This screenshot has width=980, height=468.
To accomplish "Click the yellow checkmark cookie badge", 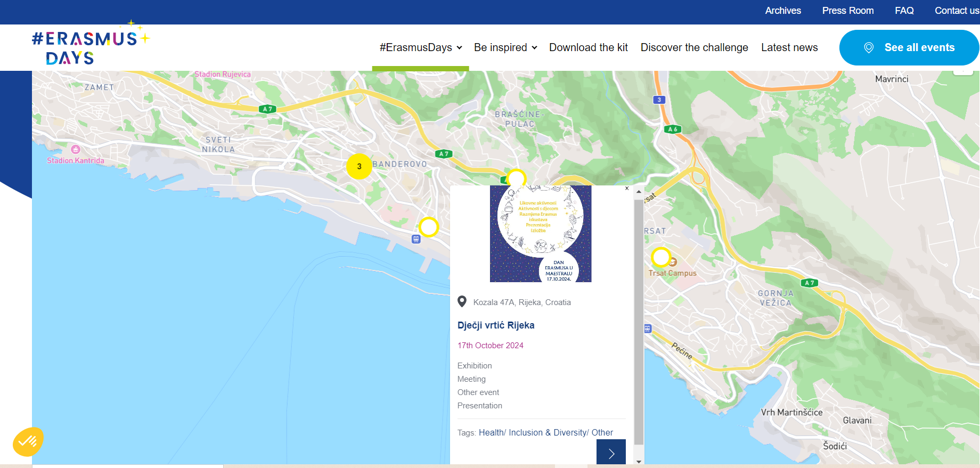I will [28, 441].
